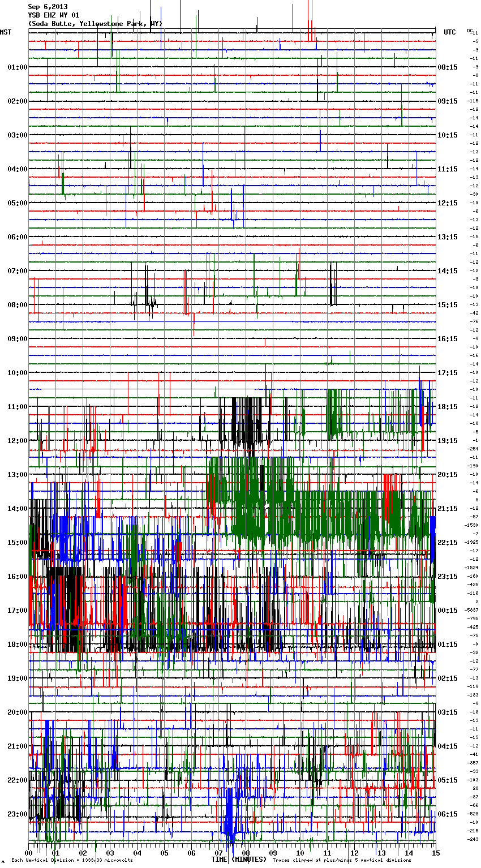Viewport: 481px width, 868px height.
Task: Click the Traces clipped at plus/minus note
Action: click(342, 861)
